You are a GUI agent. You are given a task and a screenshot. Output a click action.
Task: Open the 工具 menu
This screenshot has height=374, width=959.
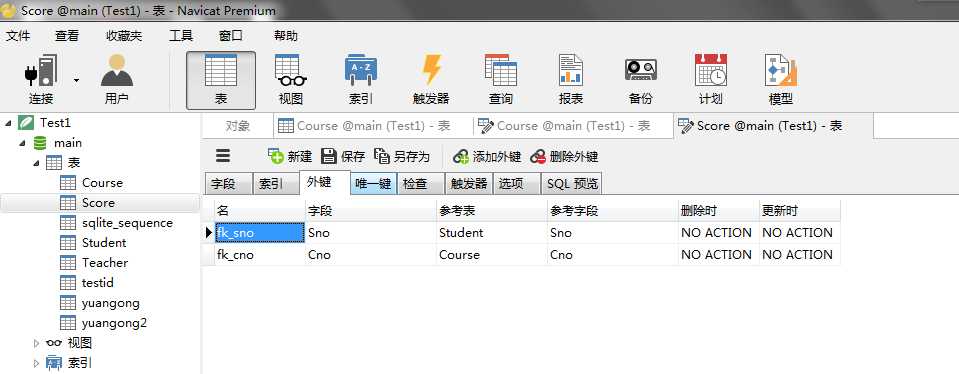click(x=181, y=36)
